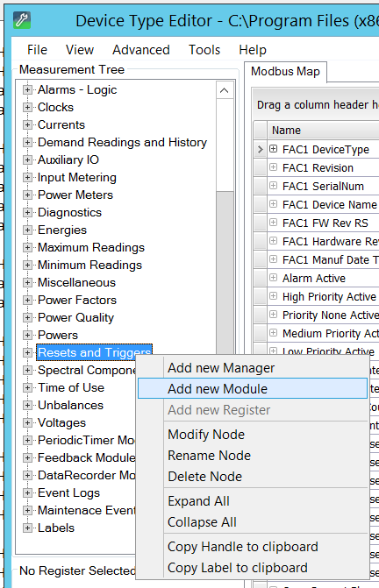379x588 pixels.
Task: Select the Medium Priority Active row text
Action: (331, 333)
